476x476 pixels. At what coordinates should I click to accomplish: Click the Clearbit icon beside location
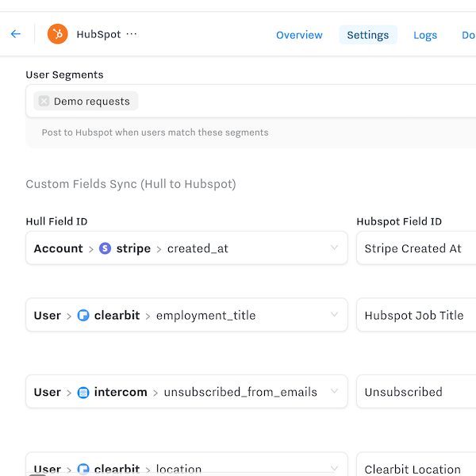tap(83, 469)
